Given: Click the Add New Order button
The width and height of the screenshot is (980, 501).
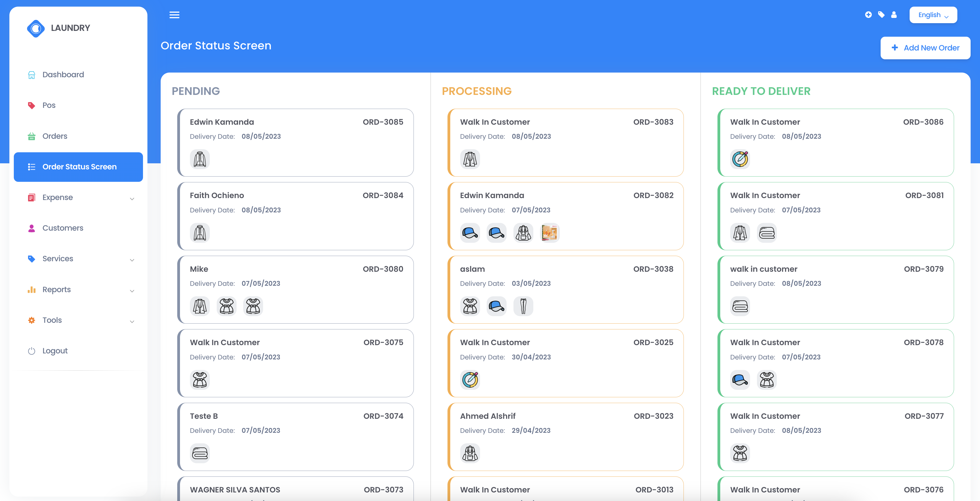Looking at the screenshot, I should (925, 48).
